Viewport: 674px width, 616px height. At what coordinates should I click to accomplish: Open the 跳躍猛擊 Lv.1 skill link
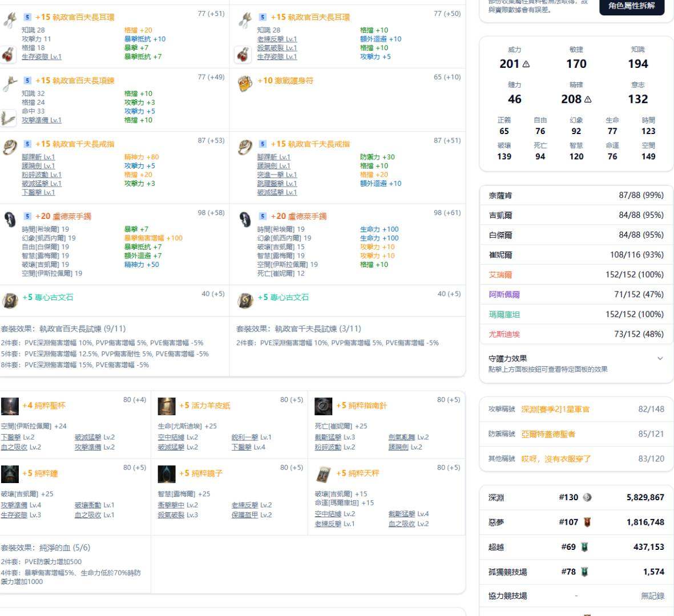277,184
